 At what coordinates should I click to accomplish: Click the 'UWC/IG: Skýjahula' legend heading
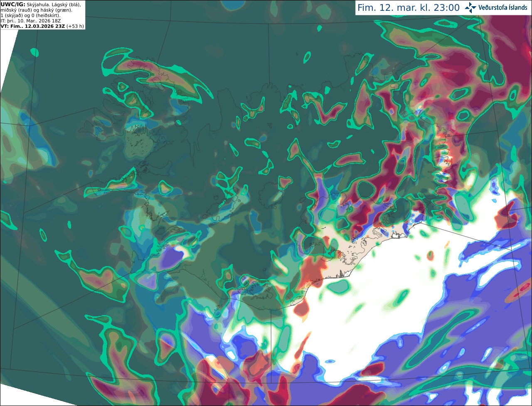click(x=25, y=4)
